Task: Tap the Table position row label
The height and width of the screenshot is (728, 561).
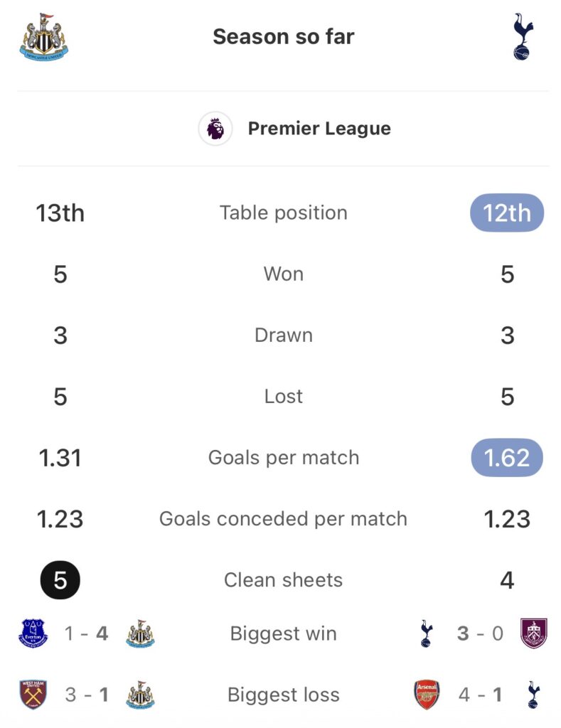Action: coord(283,213)
